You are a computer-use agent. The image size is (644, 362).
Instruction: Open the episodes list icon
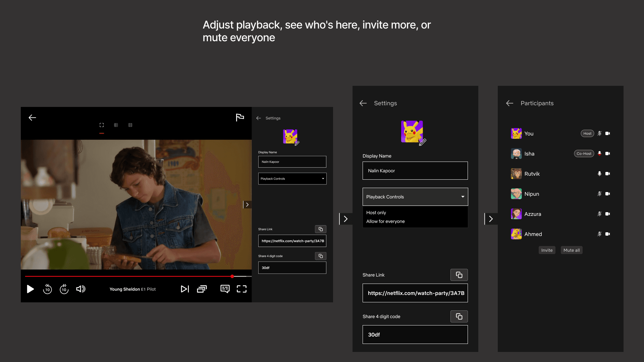pyautogui.click(x=202, y=289)
